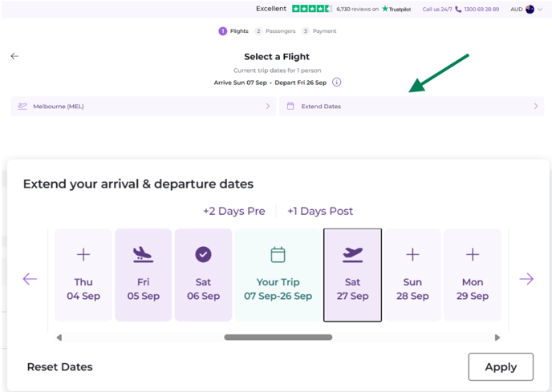The image size is (552, 392).
Task: Open the trip dates info icon
Action: [337, 83]
